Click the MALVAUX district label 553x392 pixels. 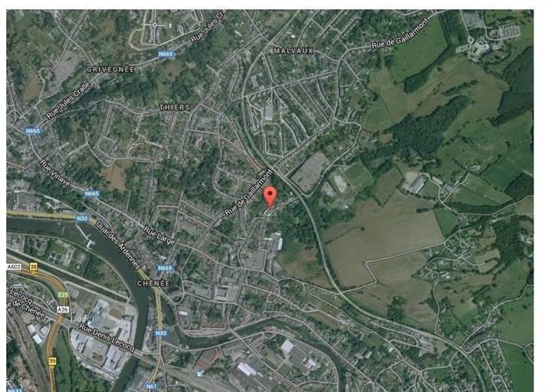tap(294, 51)
